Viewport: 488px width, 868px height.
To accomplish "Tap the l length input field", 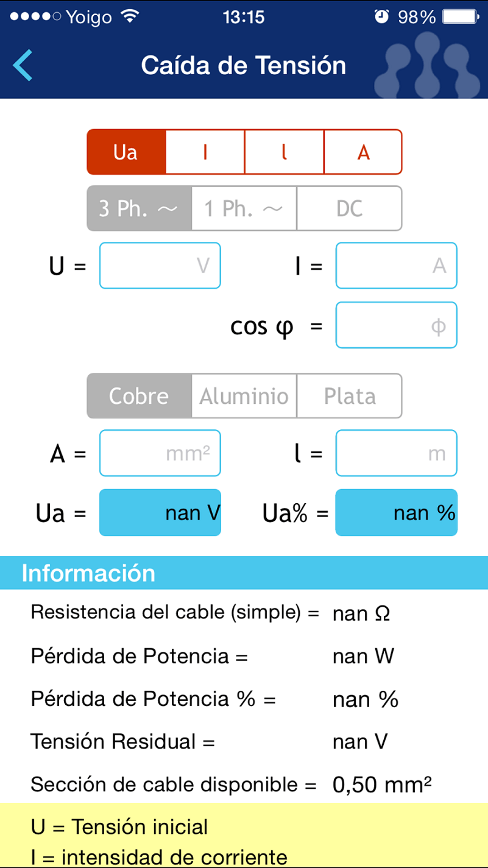I will point(396,453).
